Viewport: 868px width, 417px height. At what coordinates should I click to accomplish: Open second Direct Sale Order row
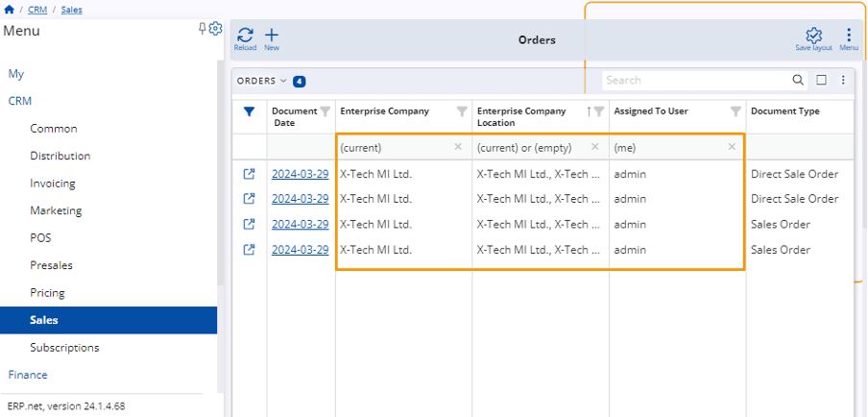[249, 198]
